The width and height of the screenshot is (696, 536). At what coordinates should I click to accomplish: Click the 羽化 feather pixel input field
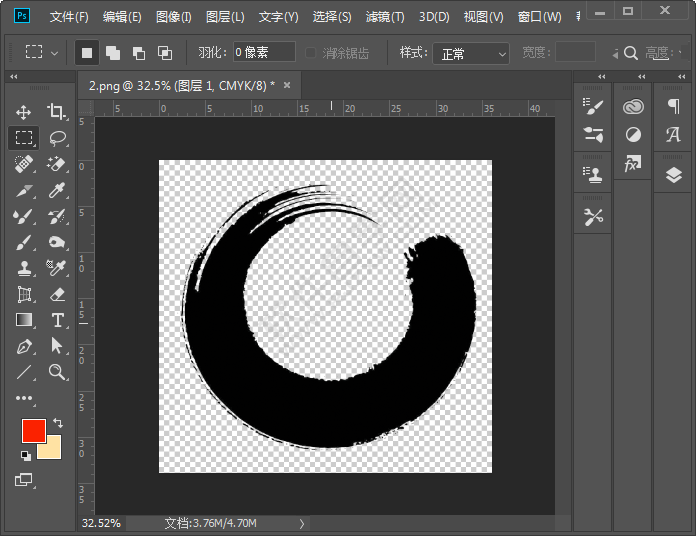[264, 52]
